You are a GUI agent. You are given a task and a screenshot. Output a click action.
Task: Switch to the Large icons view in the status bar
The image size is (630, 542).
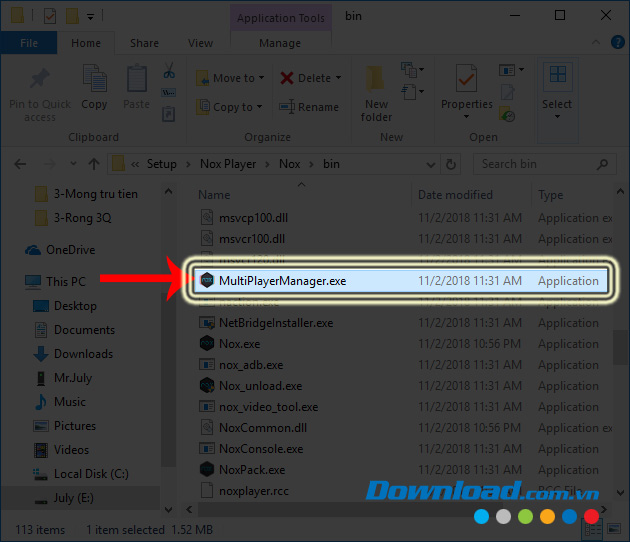(614, 529)
